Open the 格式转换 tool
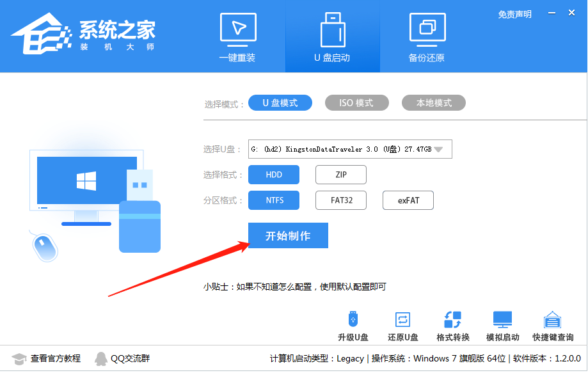Screen dimensions: 588x373 pyautogui.click(x=452, y=325)
